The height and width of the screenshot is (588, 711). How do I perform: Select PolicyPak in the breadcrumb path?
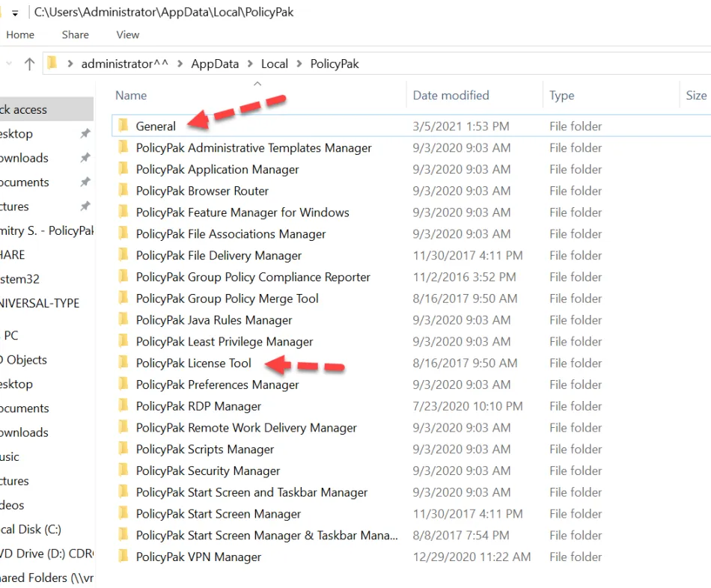(335, 64)
